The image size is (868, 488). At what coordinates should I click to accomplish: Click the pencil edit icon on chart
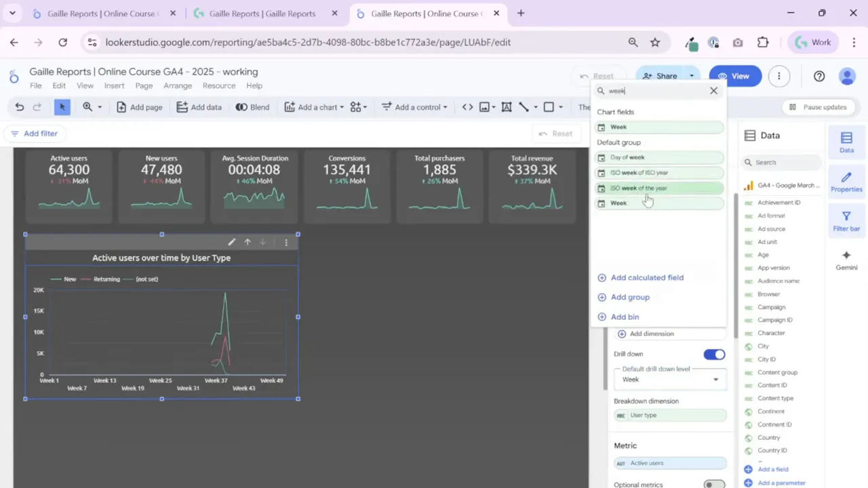[232, 242]
